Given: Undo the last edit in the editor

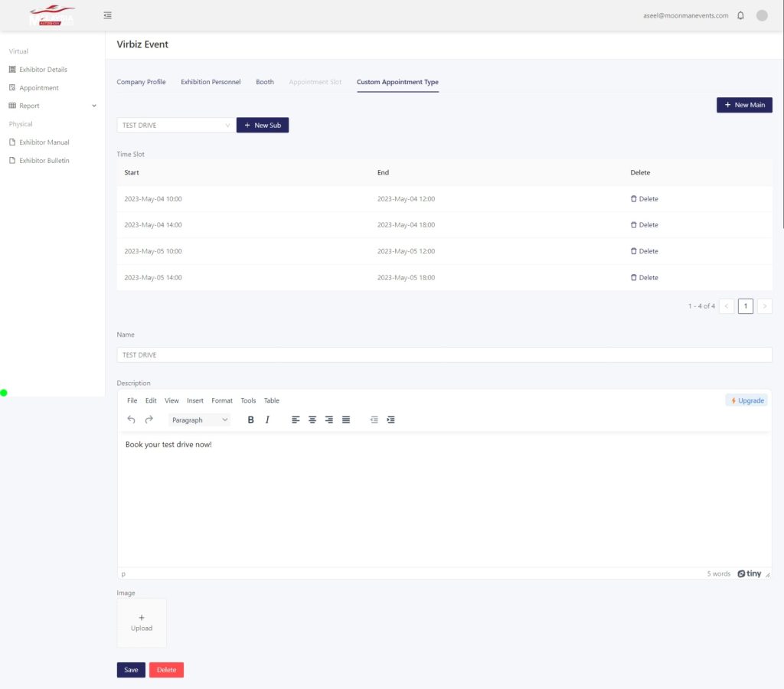Looking at the screenshot, I should pos(131,420).
